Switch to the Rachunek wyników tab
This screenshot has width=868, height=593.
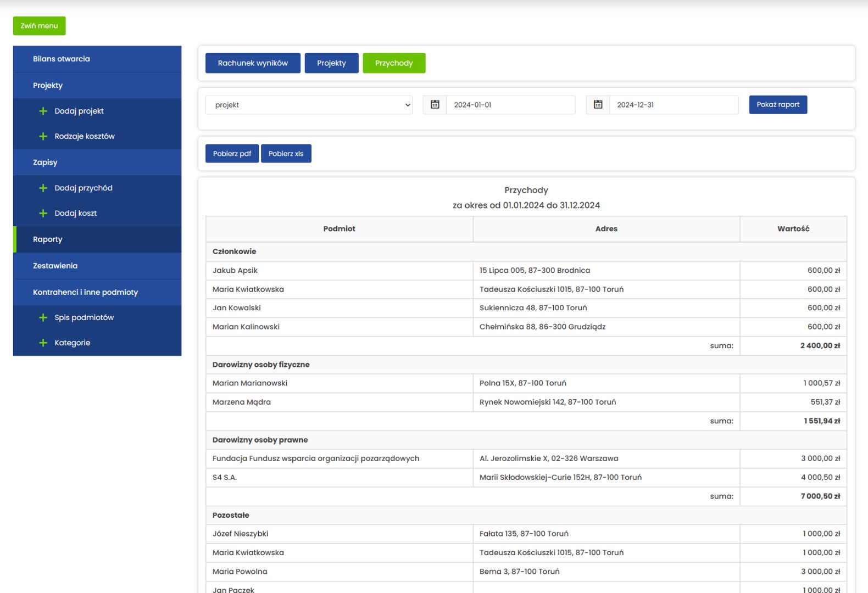click(x=253, y=63)
